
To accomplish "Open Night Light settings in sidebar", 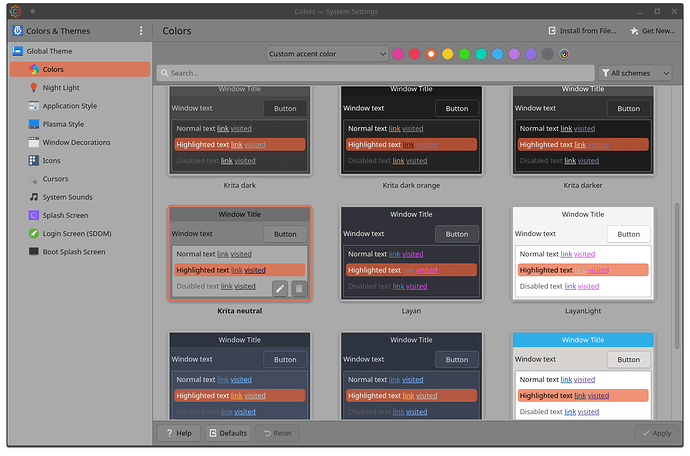I will coord(60,88).
